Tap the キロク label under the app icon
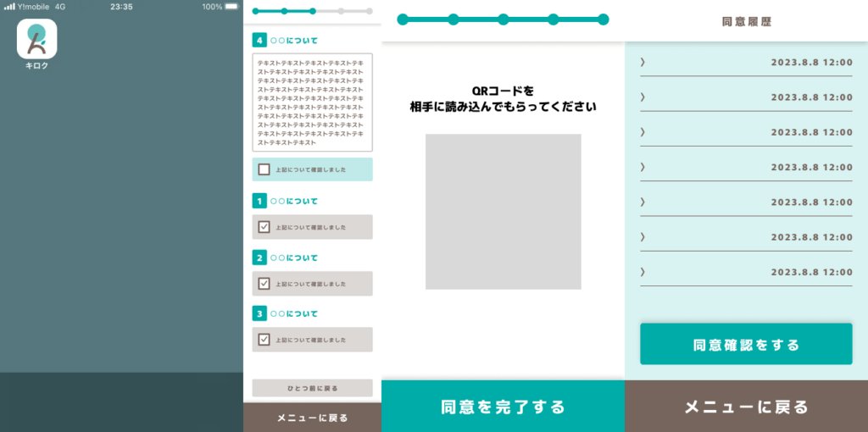The image size is (868, 432). [x=36, y=66]
